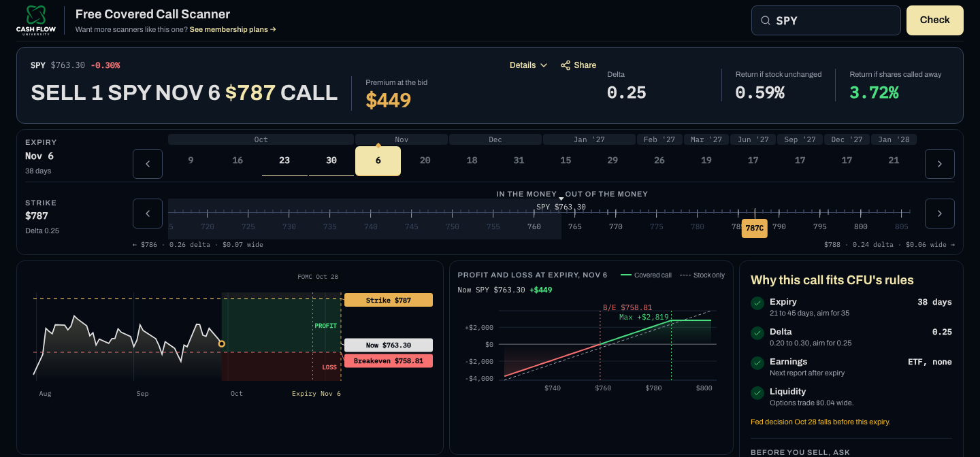Set strike to 790 on ruler
This screenshot has width=980, height=457.
click(779, 227)
